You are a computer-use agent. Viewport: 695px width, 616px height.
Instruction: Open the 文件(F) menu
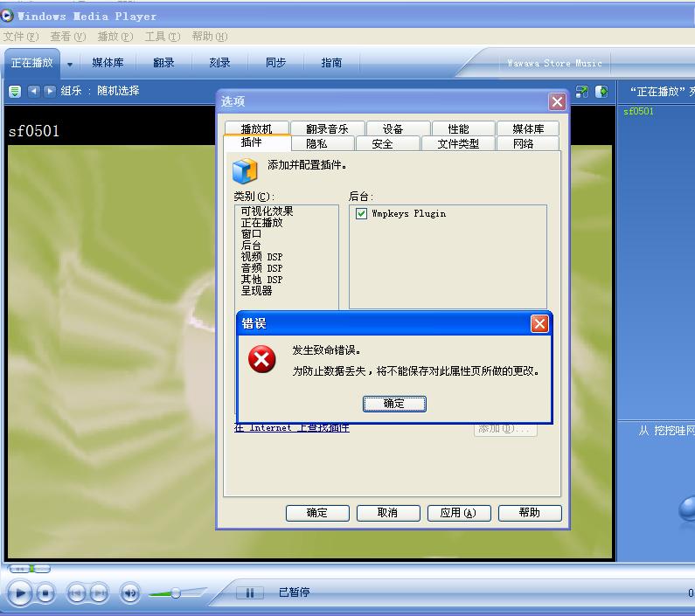[21, 37]
